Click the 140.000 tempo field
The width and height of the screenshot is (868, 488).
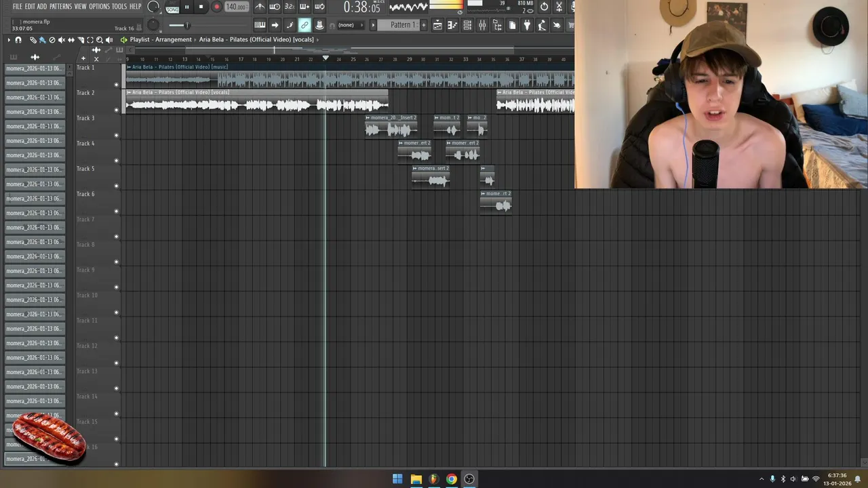coord(237,7)
